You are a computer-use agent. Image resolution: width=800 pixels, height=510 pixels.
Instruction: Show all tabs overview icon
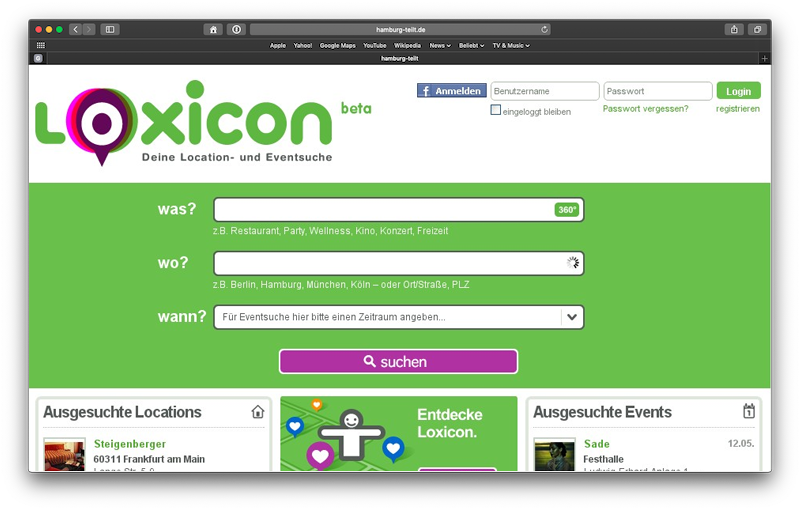pyautogui.click(x=758, y=30)
